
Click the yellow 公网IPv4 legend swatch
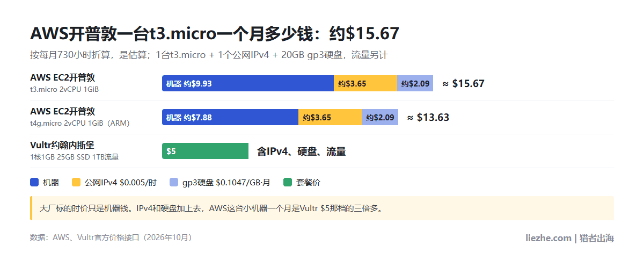(x=76, y=183)
